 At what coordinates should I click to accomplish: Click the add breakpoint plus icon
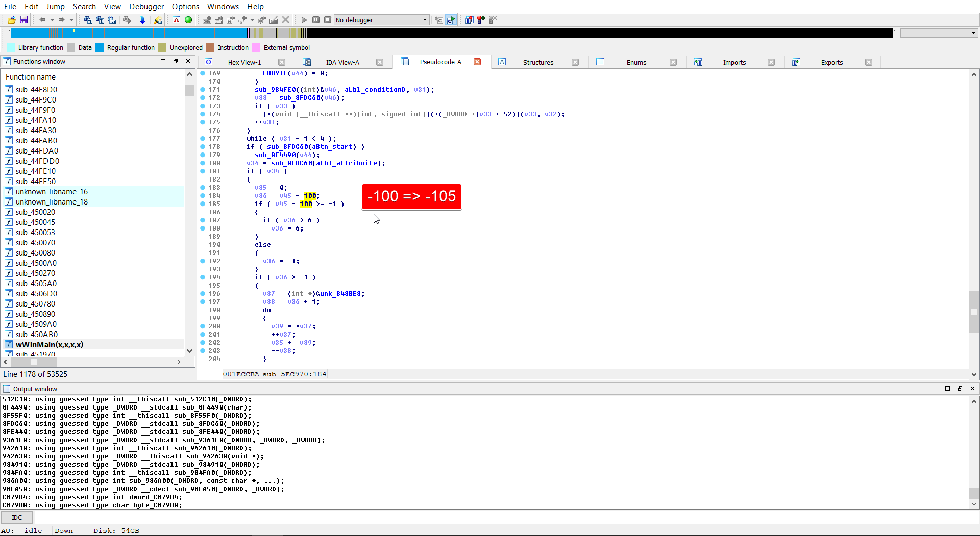481,20
